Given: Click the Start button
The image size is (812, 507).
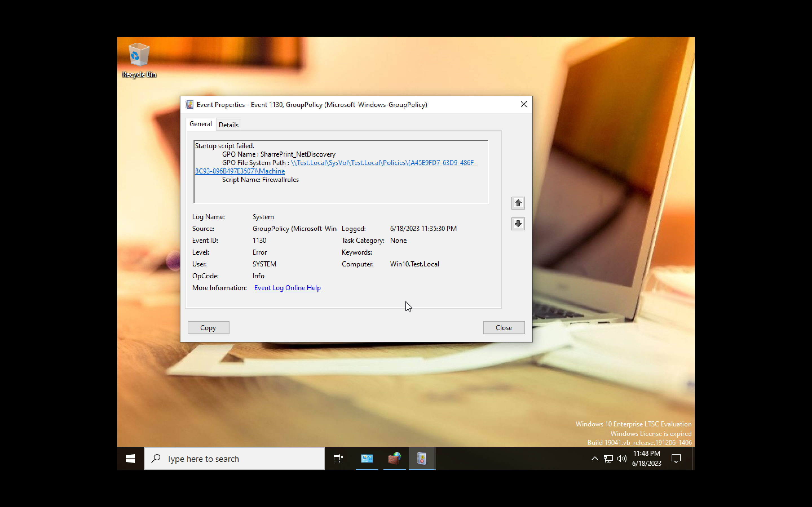Looking at the screenshot, I should (131, 458).
